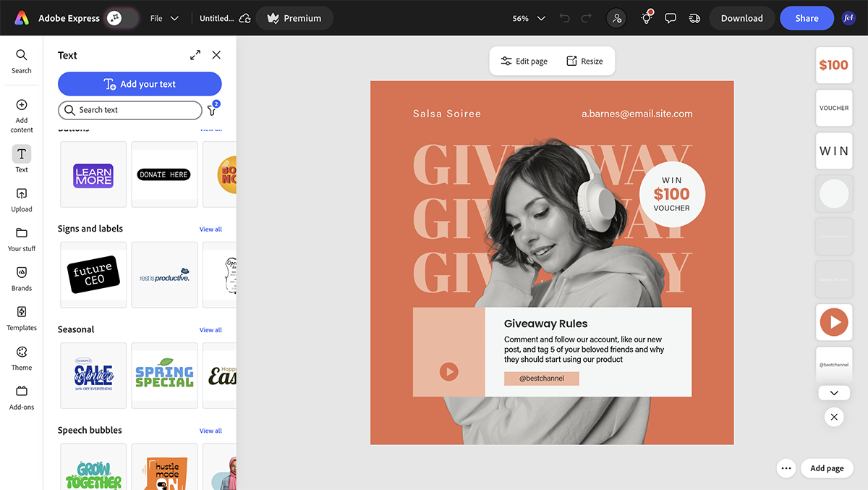Switch to Edit page mode

pyautogui.click(x=523, y=61)
